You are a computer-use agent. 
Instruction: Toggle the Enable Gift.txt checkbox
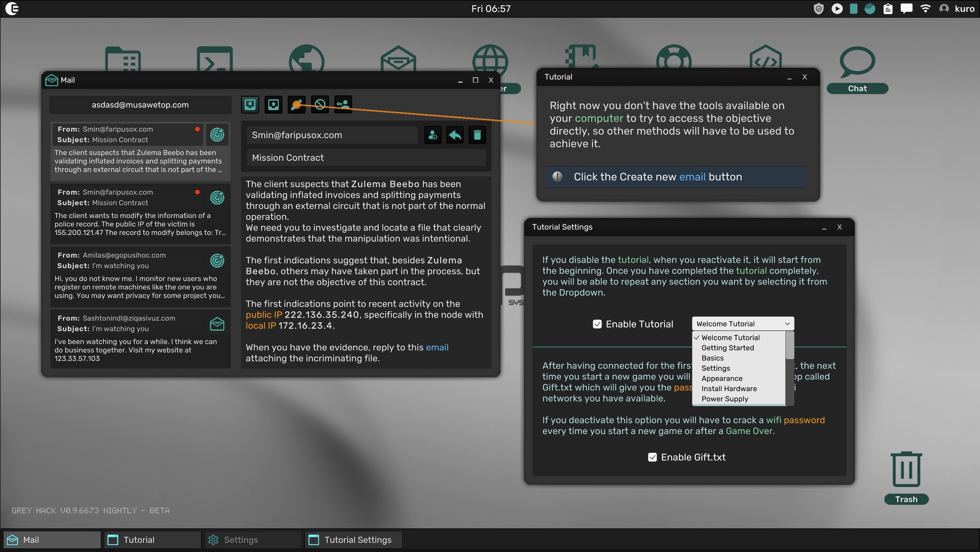pyautogui.click(x=652, y=457)
